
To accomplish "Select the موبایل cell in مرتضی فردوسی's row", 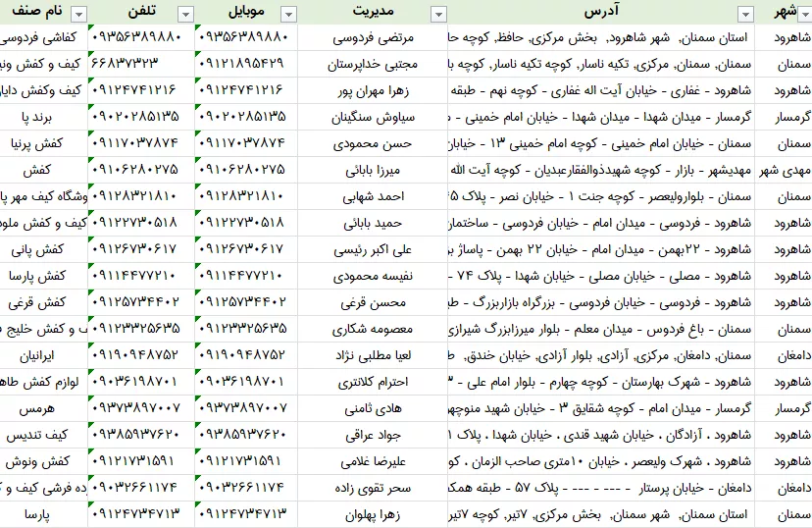I will pyautogui.click(x=246, y=37).
